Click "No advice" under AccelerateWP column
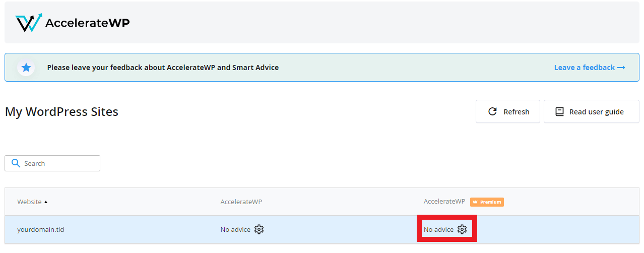This screenshot has width=644, height=253. coord(235,229)
